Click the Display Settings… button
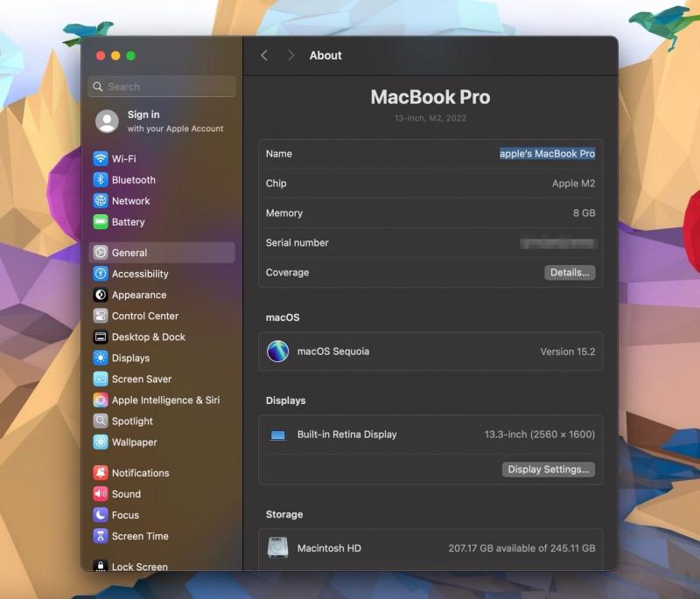The image size is (700, 599). click(x=549, y=470)
